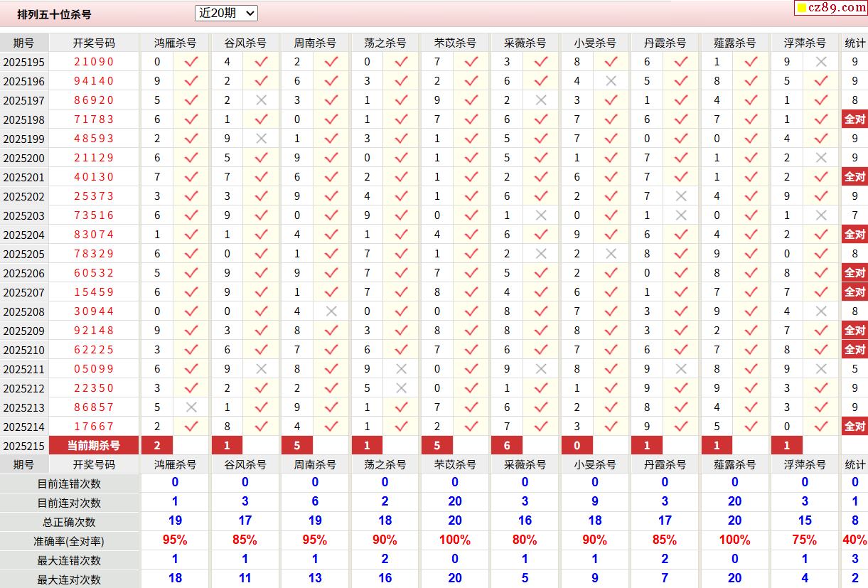Select winning number 71783 for period 2025198
Screen dimensions: 868x588
pos(94,119)
